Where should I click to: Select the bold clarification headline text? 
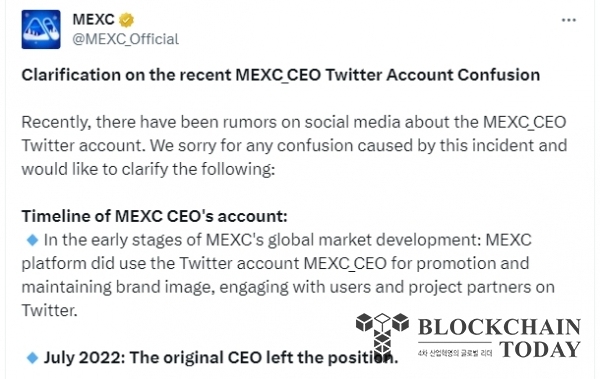coord(280,75)
